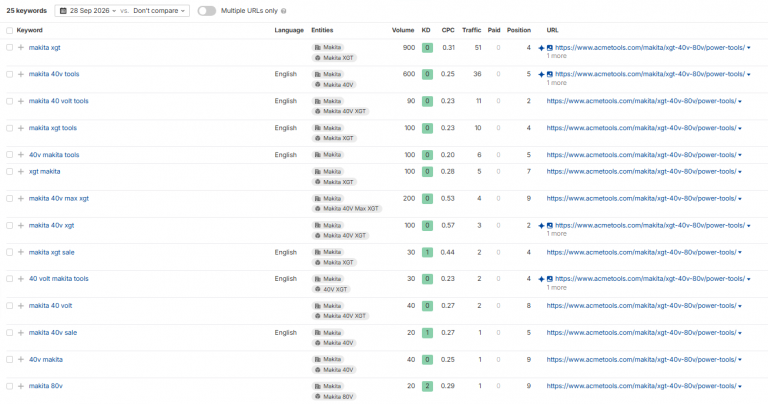Open URL dropdown arrow in makita xgt row
The image size is (768, 404).
pyautogui.click(x=748, y=48)
